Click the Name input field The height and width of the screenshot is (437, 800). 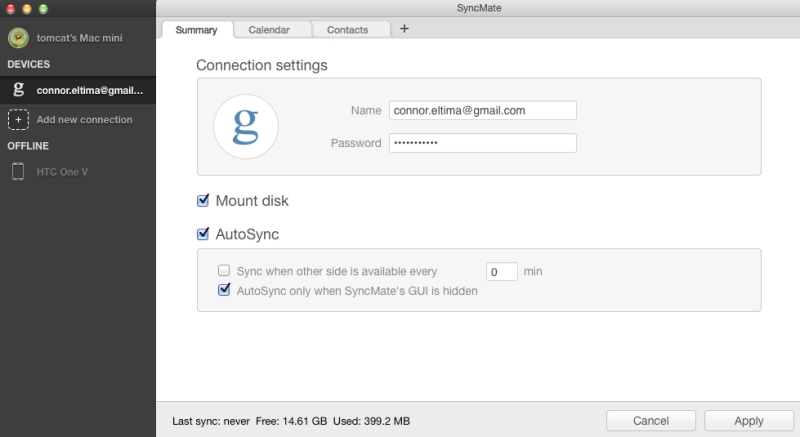[x=483, y=110]
